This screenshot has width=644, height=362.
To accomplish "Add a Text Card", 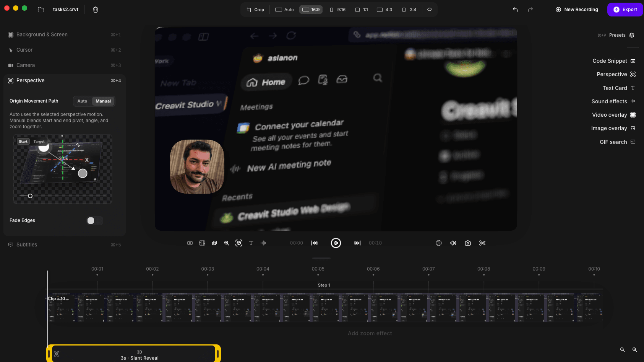I will [x=619, y=88].
